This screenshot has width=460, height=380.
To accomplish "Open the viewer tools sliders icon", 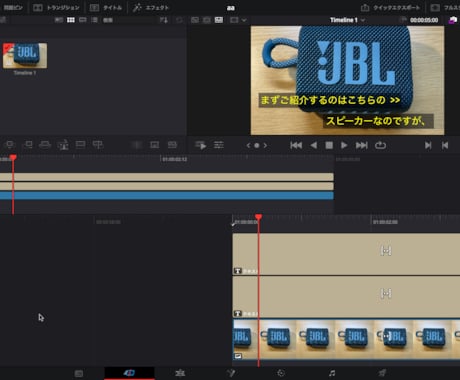I will coord(219,145).
